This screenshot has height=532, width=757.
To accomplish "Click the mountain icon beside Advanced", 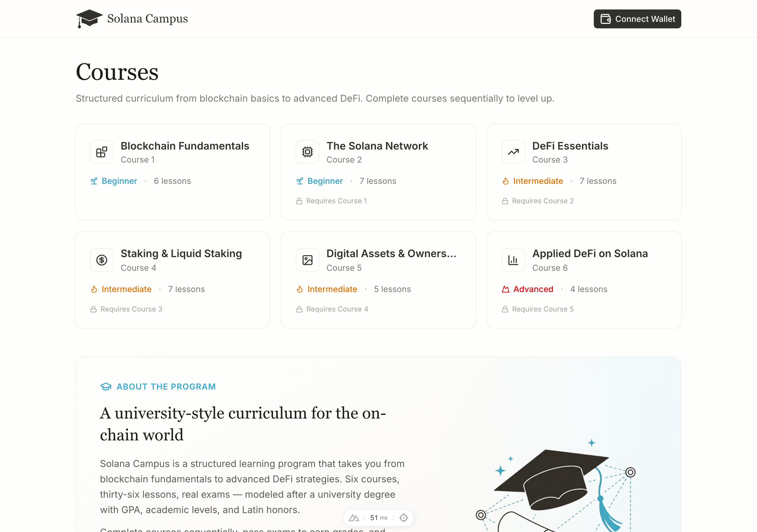I will click(x=505, y=289).
